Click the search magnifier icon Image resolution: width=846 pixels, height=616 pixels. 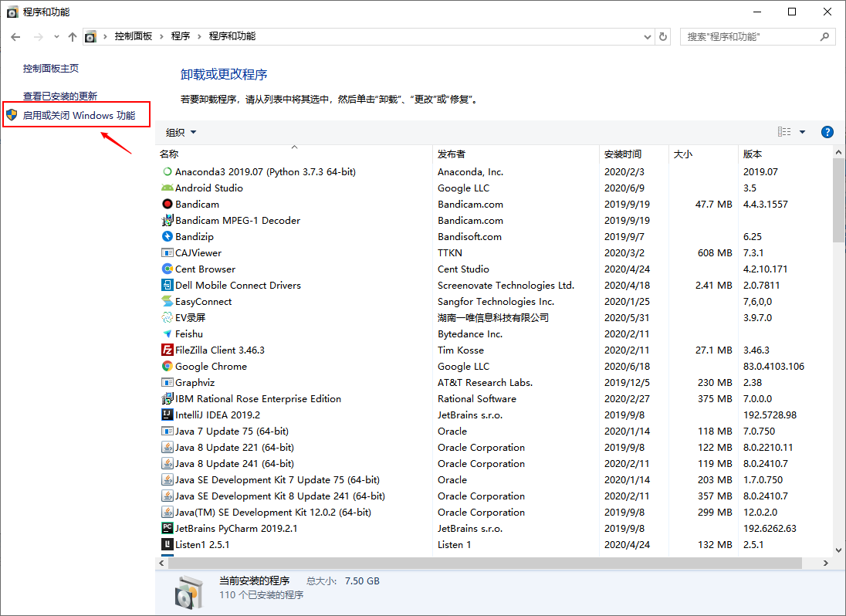824,37
